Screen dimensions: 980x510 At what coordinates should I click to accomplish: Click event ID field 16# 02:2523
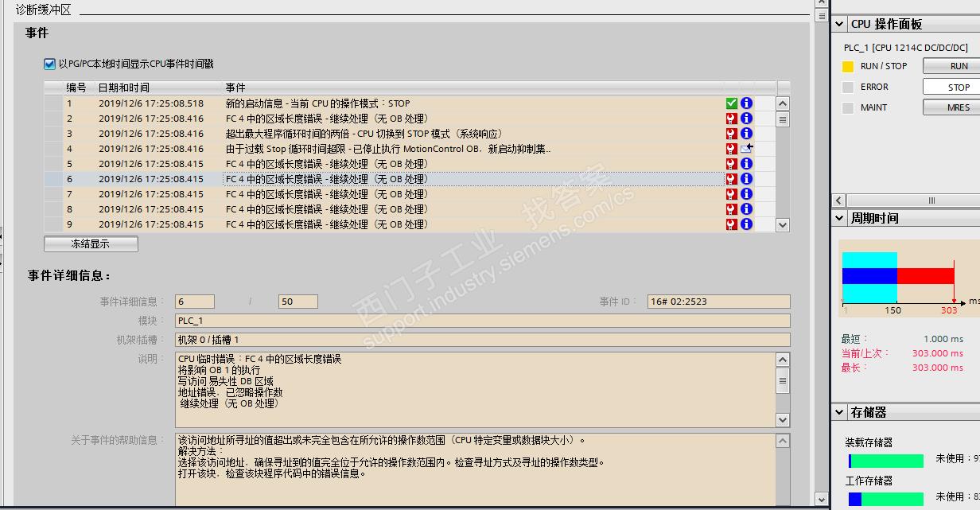718,302
